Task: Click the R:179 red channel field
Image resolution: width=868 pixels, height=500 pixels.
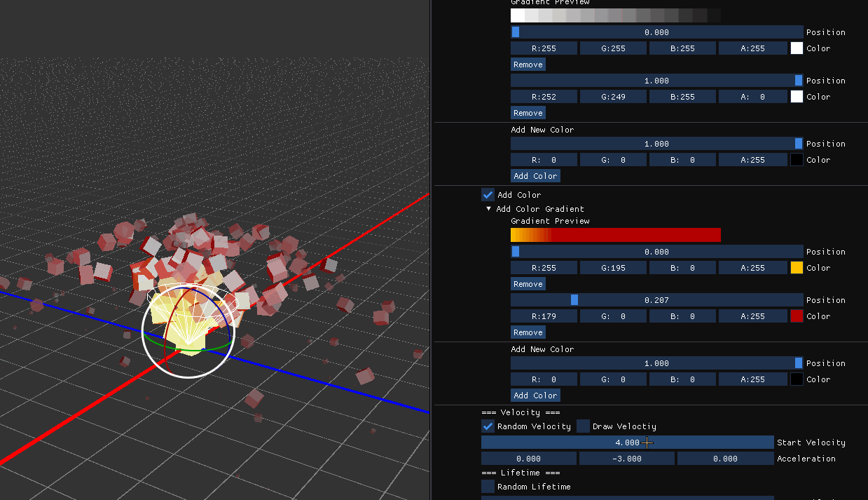Action: pyautogui.click(x=544, y=316)
